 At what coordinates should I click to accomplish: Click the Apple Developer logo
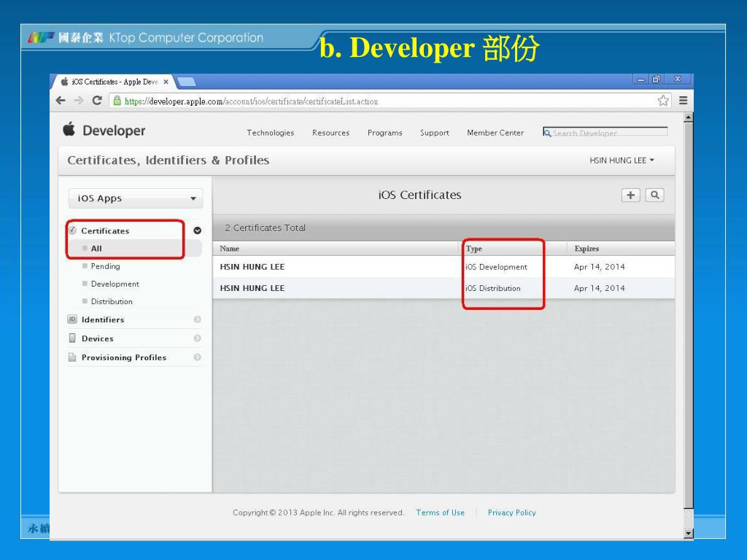tap(104, 130)
